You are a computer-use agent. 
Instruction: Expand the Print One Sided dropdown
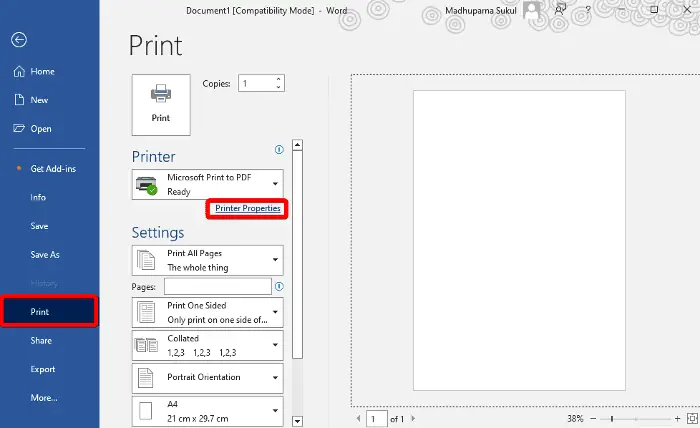pyautogui.click(x=208, y=312)
